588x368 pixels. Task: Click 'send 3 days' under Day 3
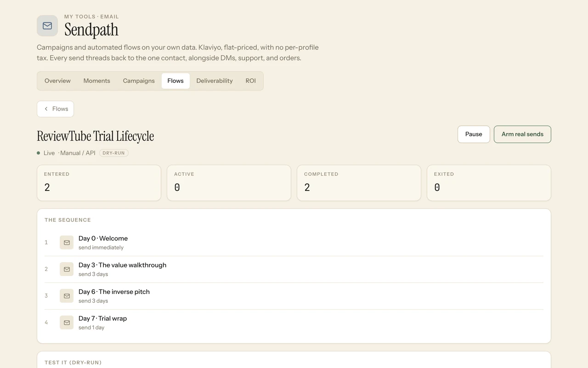(93, 274)
